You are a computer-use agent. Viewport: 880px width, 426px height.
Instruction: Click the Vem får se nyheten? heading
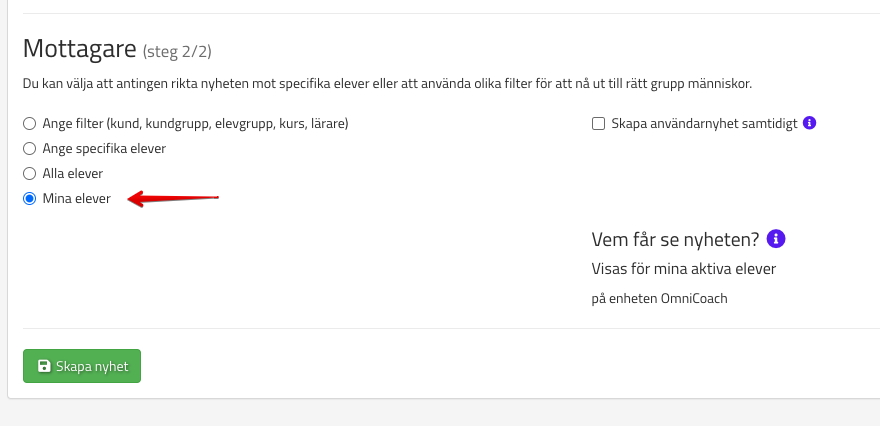[675, 239]
